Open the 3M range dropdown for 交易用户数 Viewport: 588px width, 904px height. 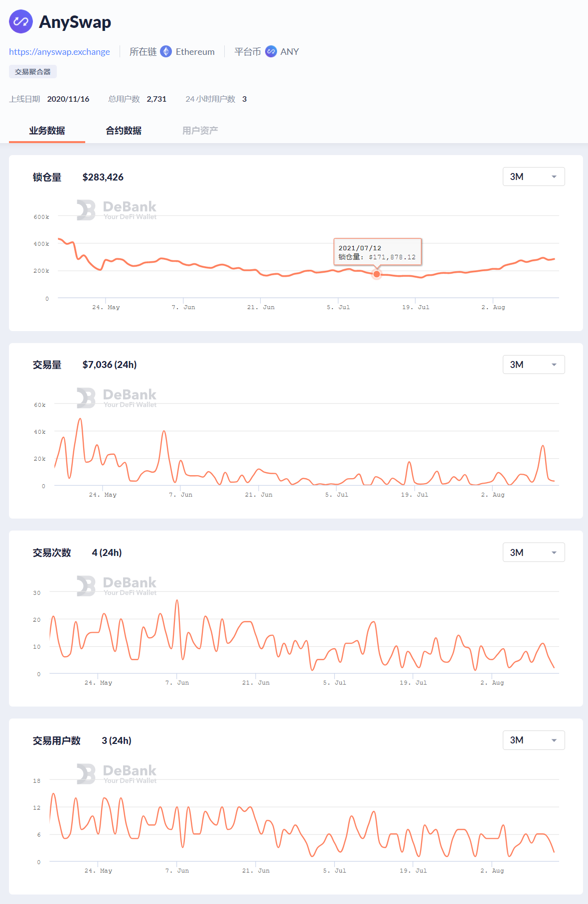tap(533, 740)
